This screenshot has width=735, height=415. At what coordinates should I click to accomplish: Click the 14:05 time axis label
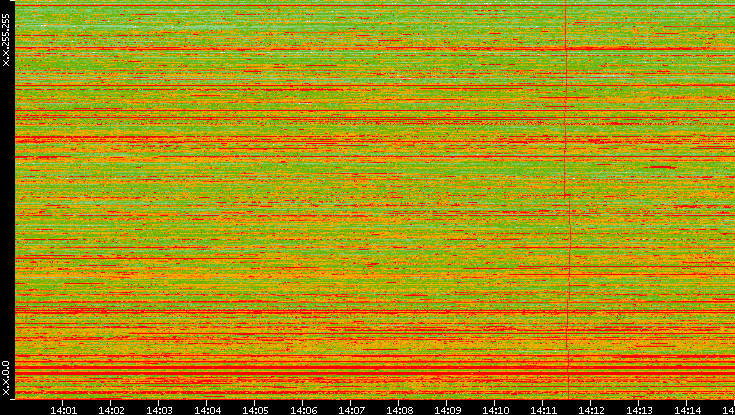pos(255,411)
